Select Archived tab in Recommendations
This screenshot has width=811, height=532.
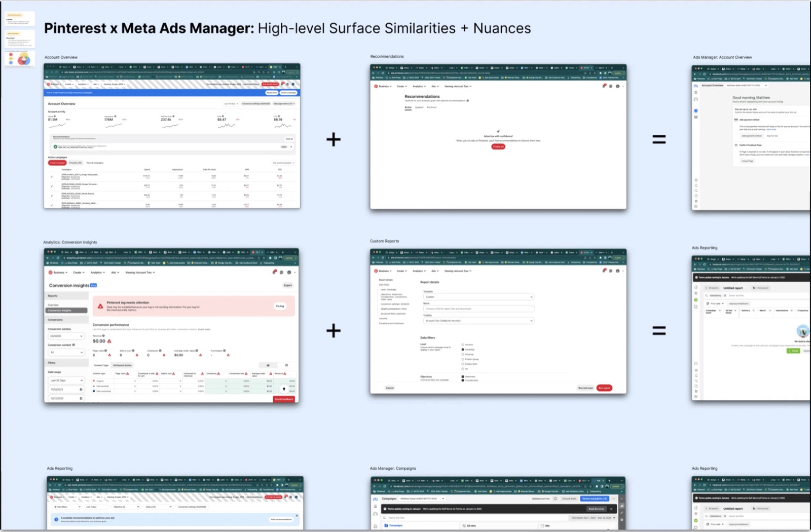coord(431,107)
